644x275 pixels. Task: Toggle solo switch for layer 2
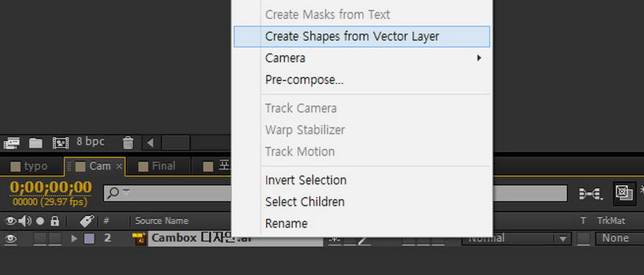40,238
